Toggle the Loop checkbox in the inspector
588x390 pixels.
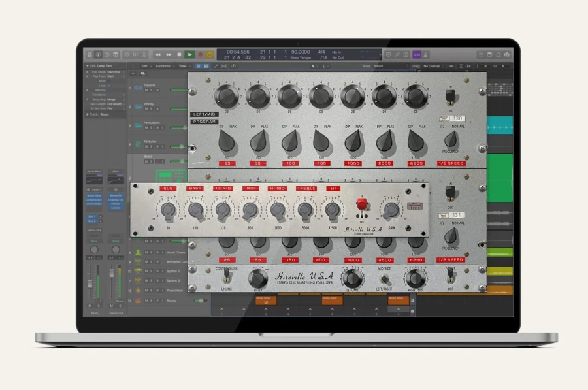[x=108, y=86]
